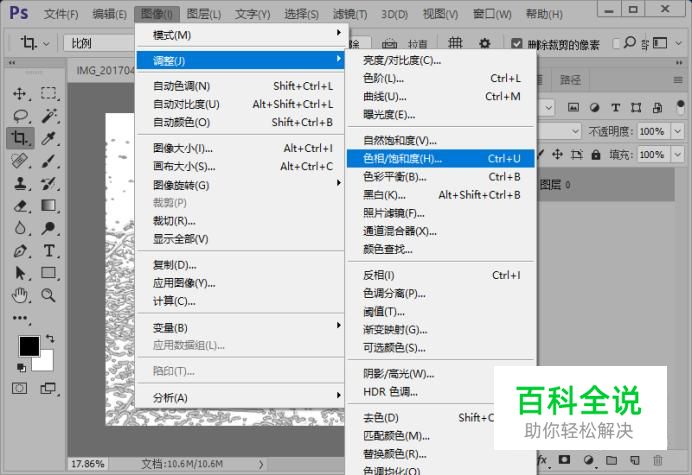Toggle Delete Cropped Pixels checkbox
Viewport: 692px width, 475px height.
click(516, 44)
